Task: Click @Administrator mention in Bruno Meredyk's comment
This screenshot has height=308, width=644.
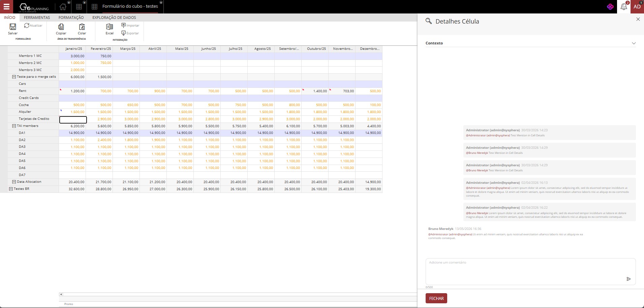Action: click(x=450, y=234)
